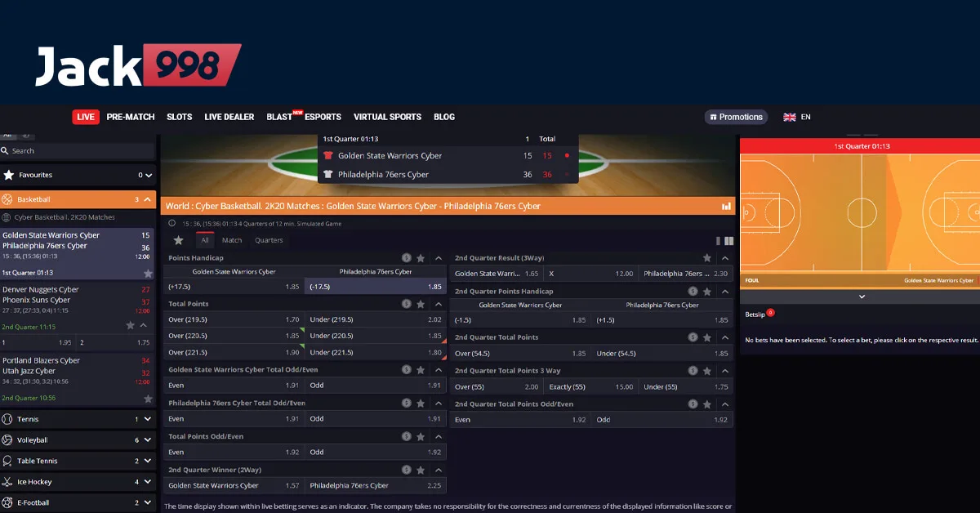The height and width of the screenshot is (513, 980).
Task: Bet Under (221.5) at 1.80
Action: [376, 352]
